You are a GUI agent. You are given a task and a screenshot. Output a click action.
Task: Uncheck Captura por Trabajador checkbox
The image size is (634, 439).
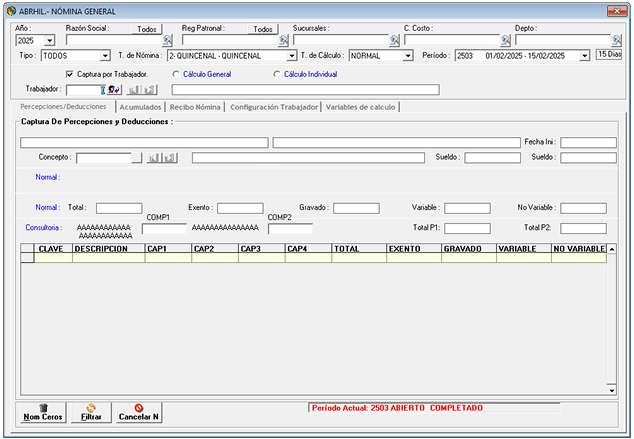[69, 74]
